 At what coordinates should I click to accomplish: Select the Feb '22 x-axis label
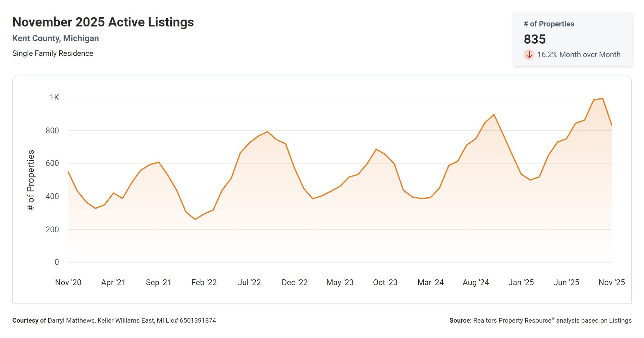click(204, 282)
